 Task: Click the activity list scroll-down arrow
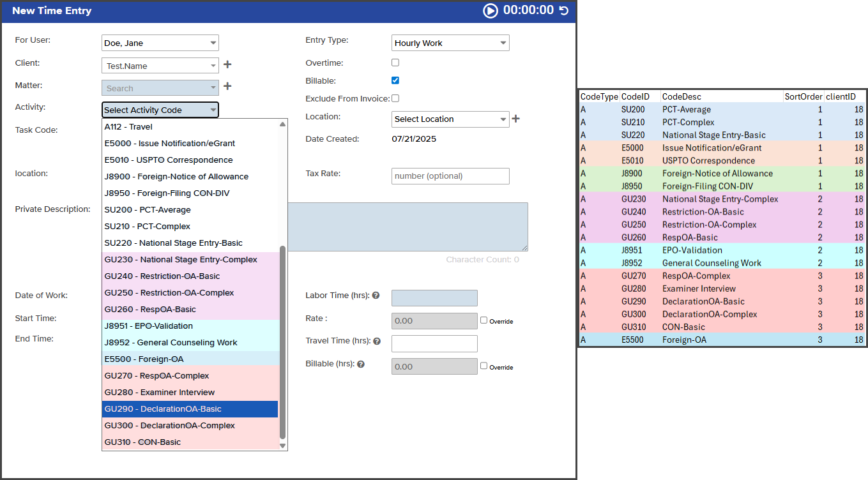[283, 446]
